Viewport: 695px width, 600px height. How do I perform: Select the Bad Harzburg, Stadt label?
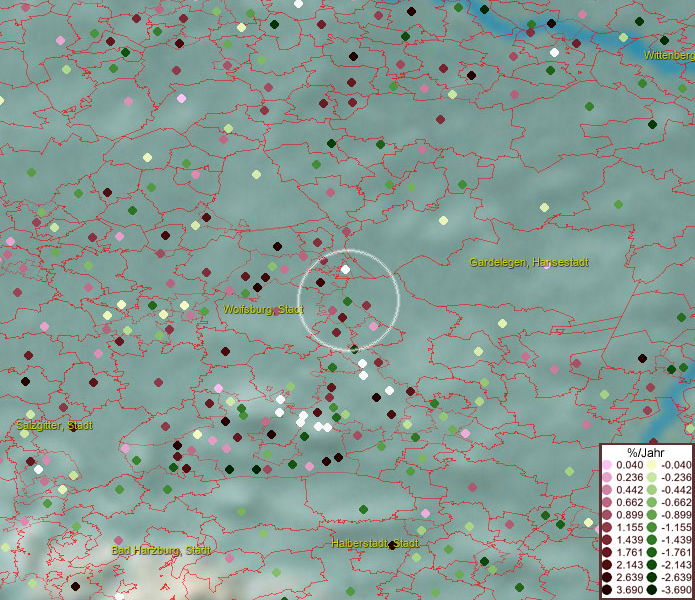(160, 550)
